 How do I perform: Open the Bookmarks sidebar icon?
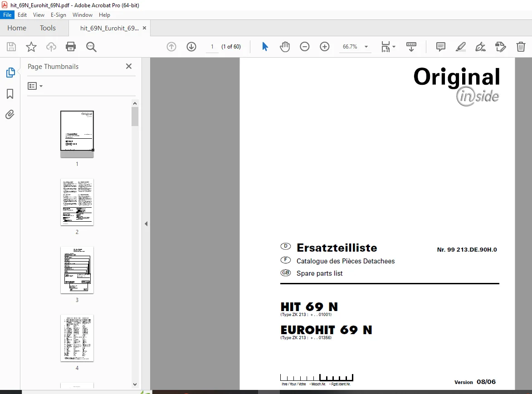click(10, 94)
